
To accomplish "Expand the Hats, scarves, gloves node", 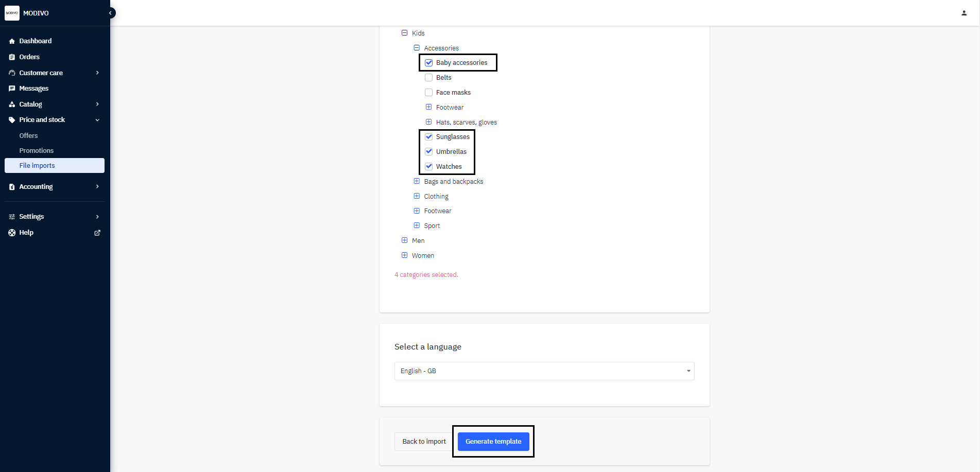I will click(428, 122).
